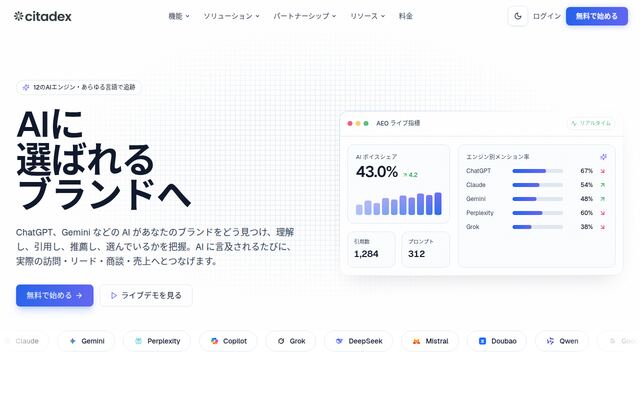Click the AEO ライブ指標 window title
640x400 pixels.
pos(398,123)
